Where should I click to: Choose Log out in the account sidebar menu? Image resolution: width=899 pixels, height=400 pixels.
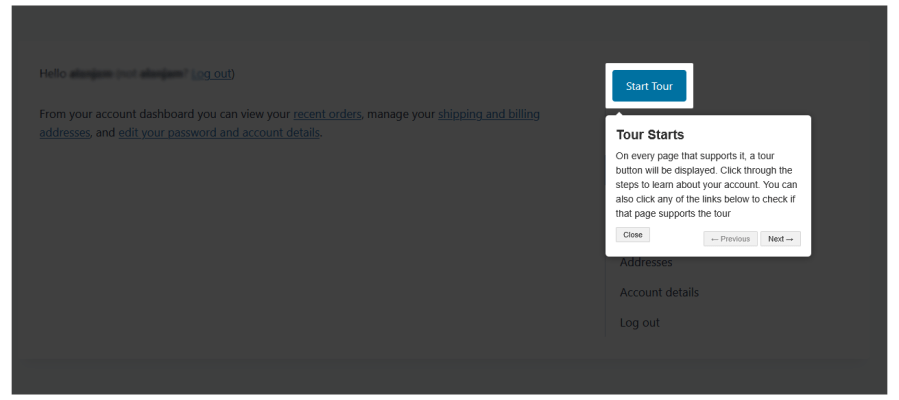[x=640, y=323]
